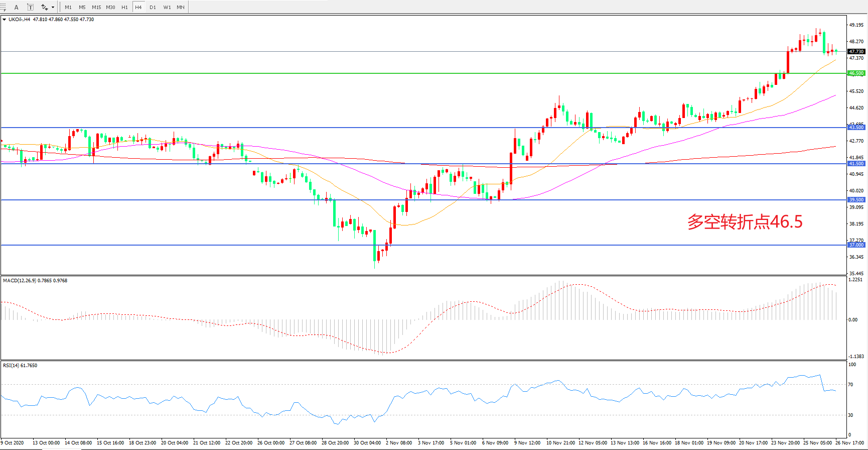The height and width of the screenshot is (450, 868).
Task: Click the timeframe toolbar grip handle
Action: [61, 7]
